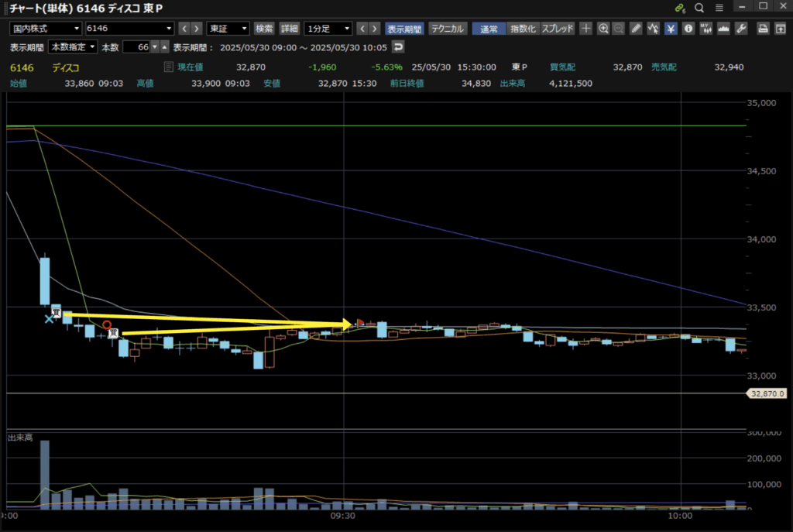The image size is (793, 532).
Task: Click the 現在値 value 32,870
Action: coord(251,67)
